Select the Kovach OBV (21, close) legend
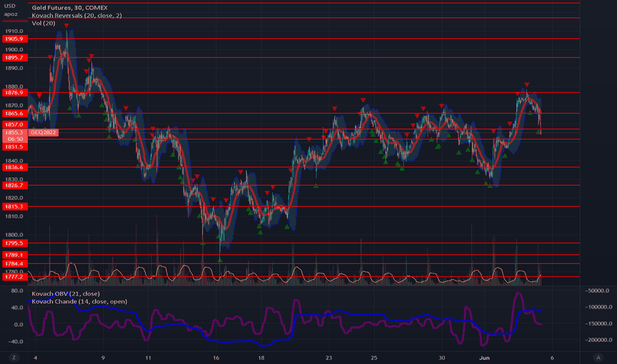Image resolution: width=617 pixels, height=364 pixels. (66, 294)
